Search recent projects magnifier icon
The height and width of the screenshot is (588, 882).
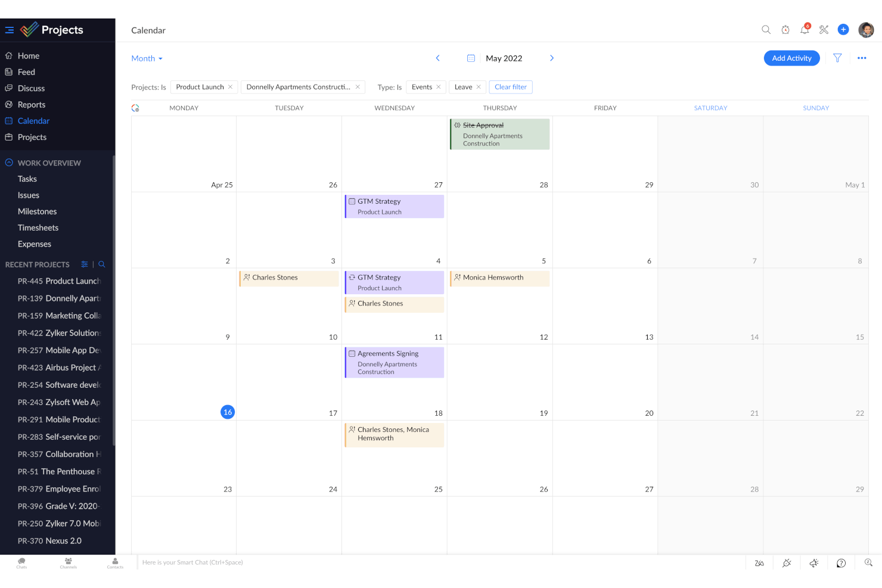click(x=102, y=264)
